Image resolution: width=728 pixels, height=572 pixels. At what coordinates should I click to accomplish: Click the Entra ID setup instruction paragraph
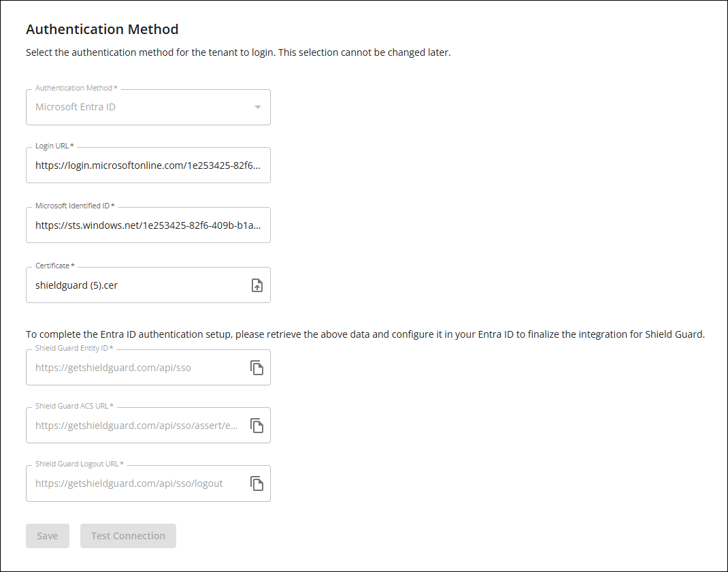point(365,334)
